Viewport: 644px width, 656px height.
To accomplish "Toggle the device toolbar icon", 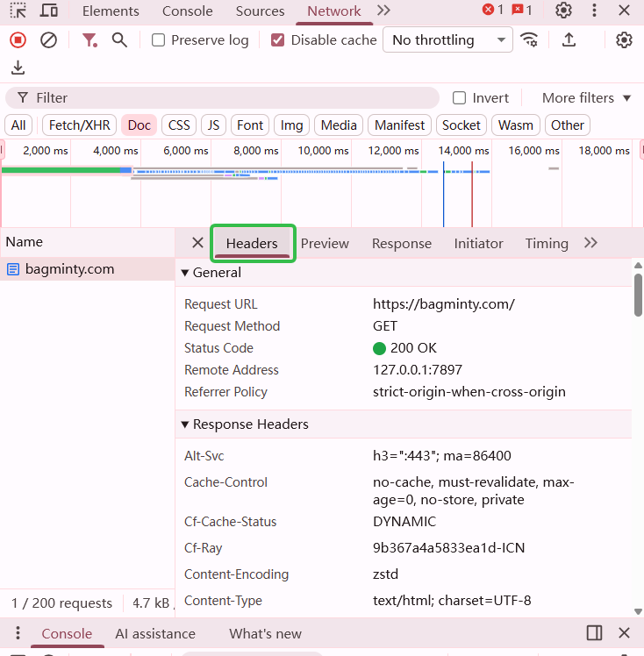I will [49, 11].
